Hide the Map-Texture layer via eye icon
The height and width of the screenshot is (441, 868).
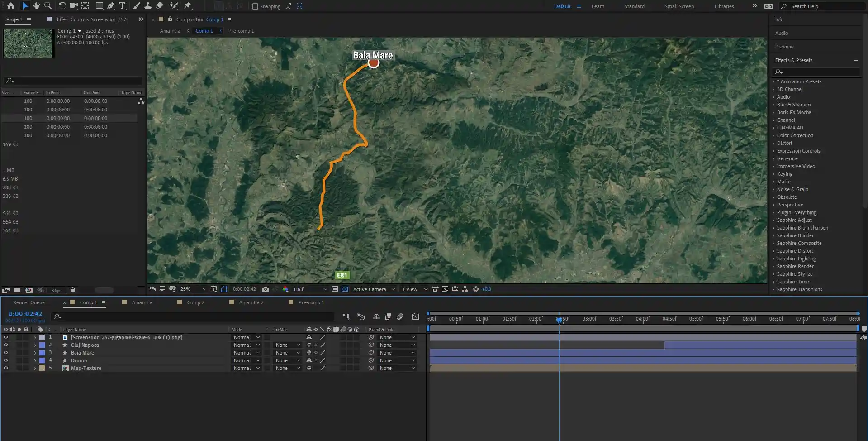tap(6, 368)
